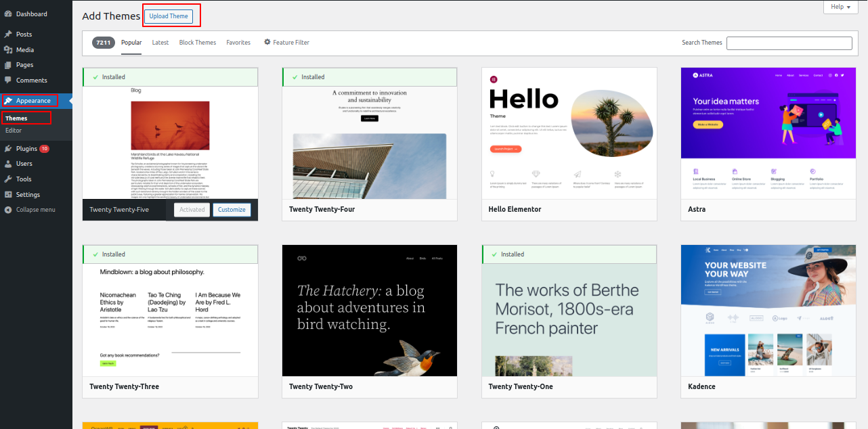
Task: Expand the Help dropdown tab
Action: [841, 7]
